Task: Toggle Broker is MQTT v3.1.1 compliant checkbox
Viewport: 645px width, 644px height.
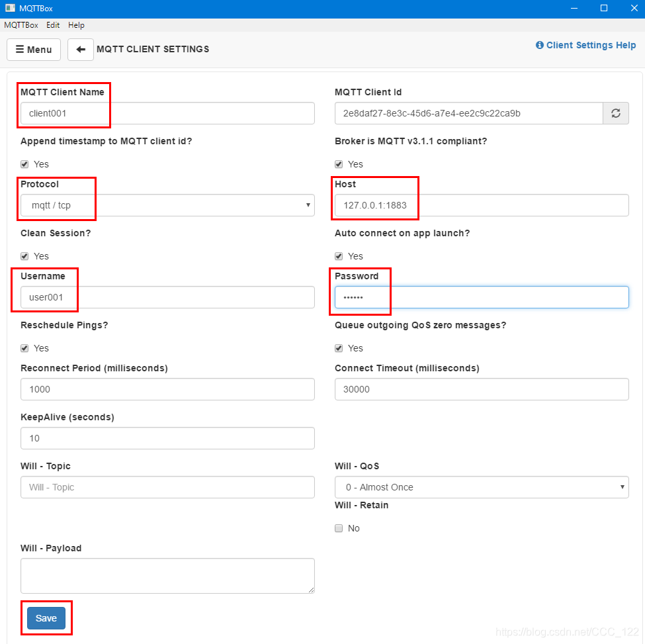Action: coord(339,164)
